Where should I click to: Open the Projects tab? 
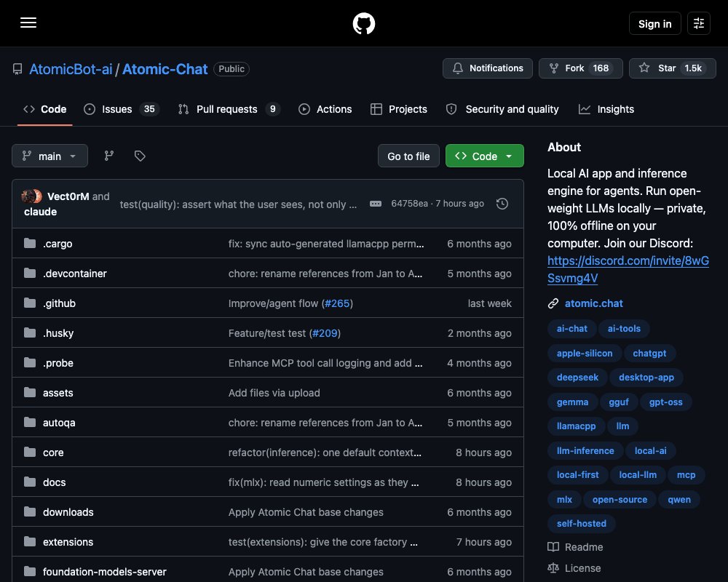pos(399,109)
